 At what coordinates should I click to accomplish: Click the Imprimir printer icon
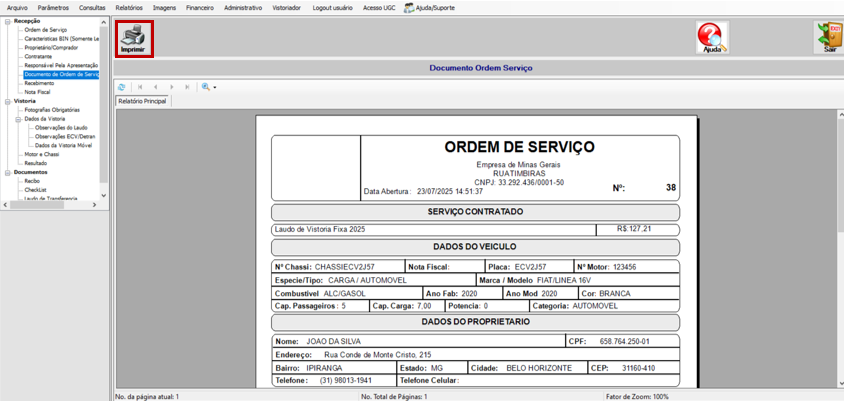133,39
